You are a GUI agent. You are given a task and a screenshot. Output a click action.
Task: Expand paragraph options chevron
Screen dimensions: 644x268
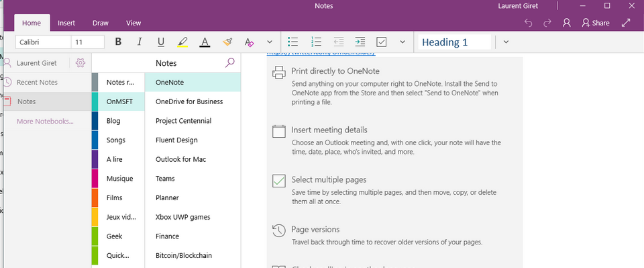402,42
